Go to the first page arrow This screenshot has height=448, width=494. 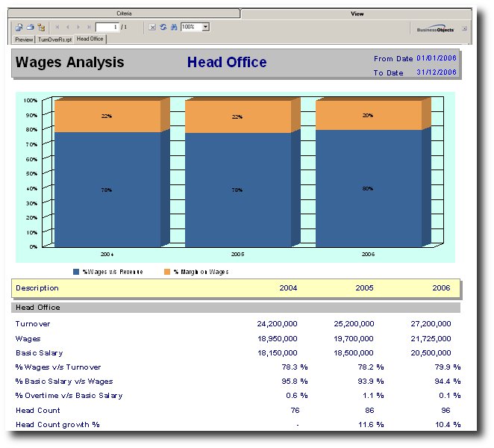[x=57, y=27]
